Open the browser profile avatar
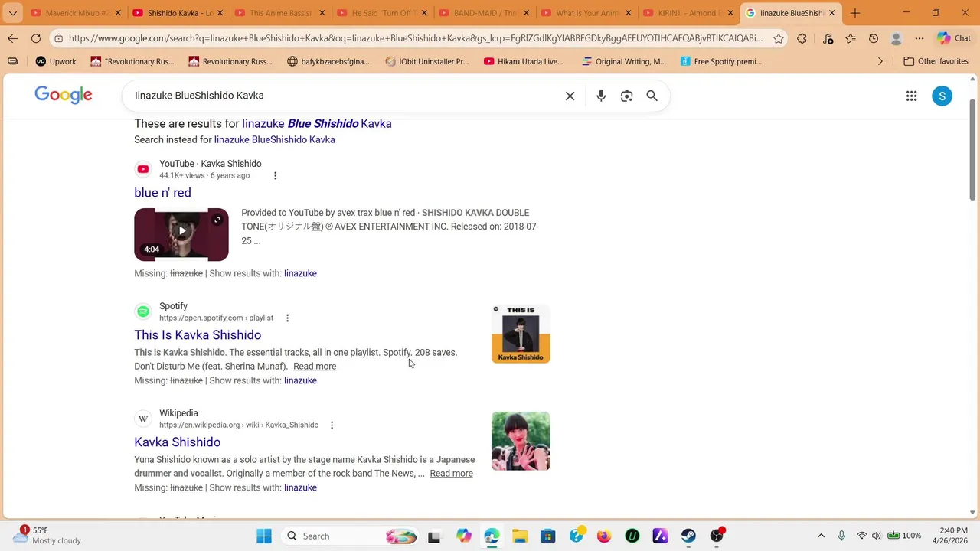The image size is (980, 551). point(897,38)
